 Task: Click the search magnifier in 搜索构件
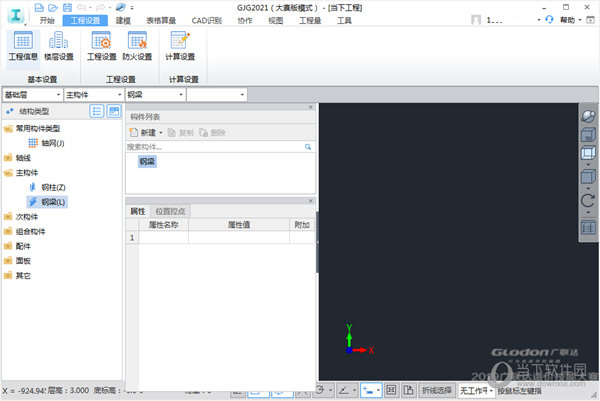[x=308, y=147]
